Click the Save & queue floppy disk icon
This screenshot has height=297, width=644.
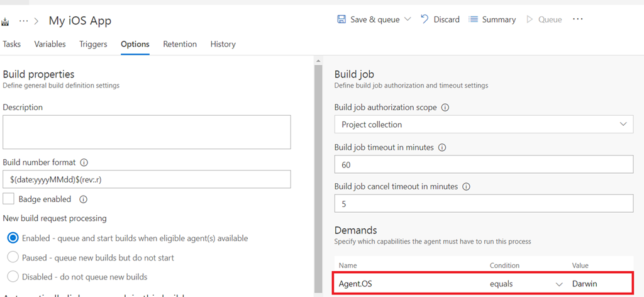[341, 20]
